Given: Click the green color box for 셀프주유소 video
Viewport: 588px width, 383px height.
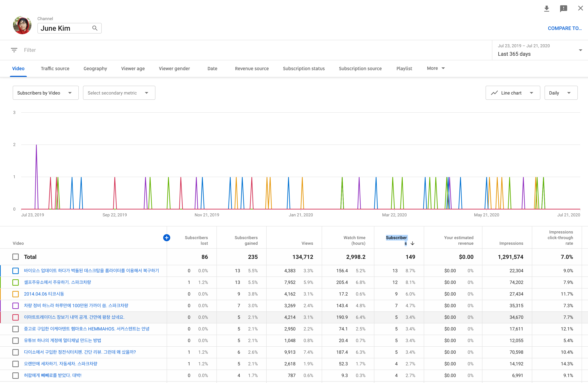Looking at the screenshot, I should click(x=16, y=282).
